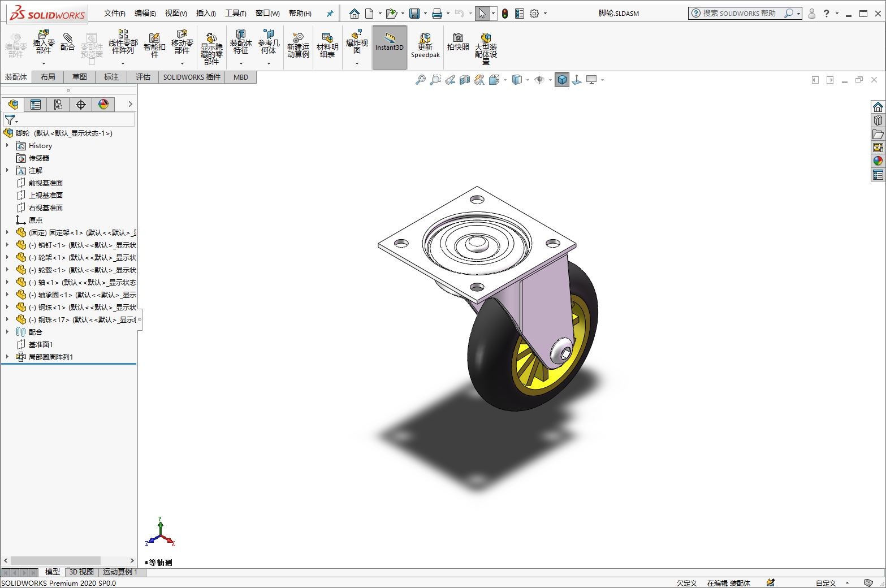Open File Properties list icon
This screenshot has height=588, width=886.
[x=520, y=14]
